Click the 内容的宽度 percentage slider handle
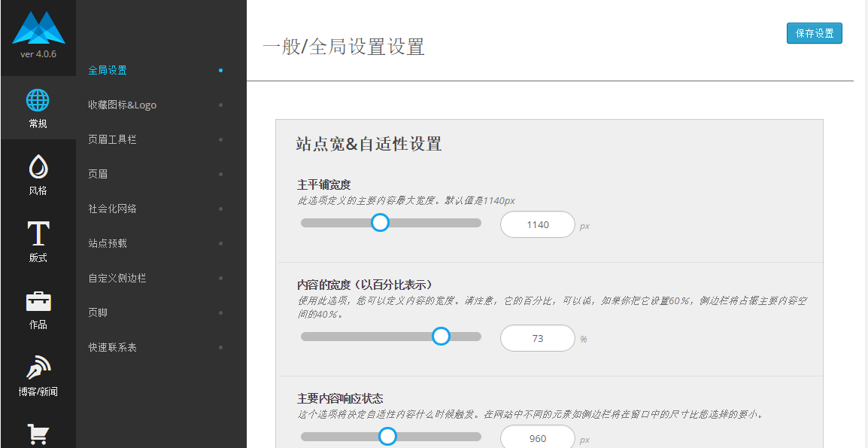The width and height of the screenshot is (868, 448). coord(442,337)
